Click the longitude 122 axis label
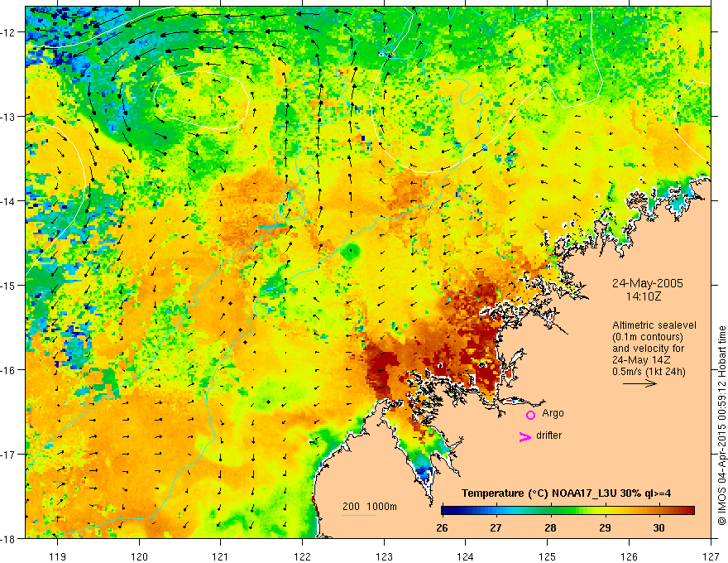The image size is (728, 563). coord(302,556)
